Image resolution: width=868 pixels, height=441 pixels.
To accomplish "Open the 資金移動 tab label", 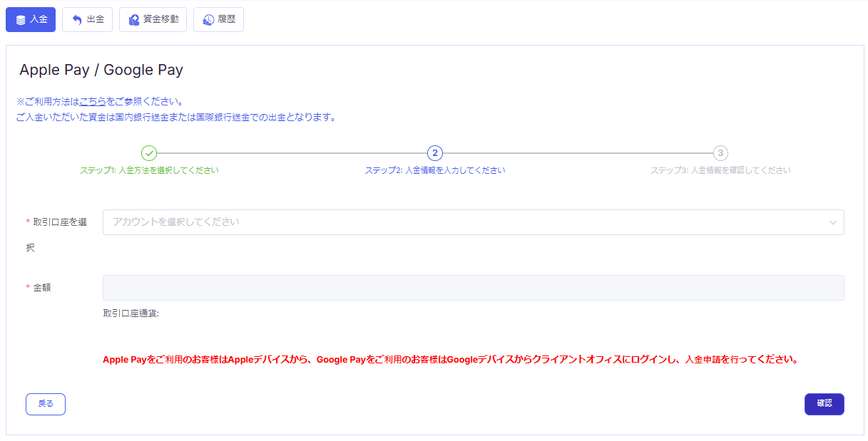I will click(160, 20).
